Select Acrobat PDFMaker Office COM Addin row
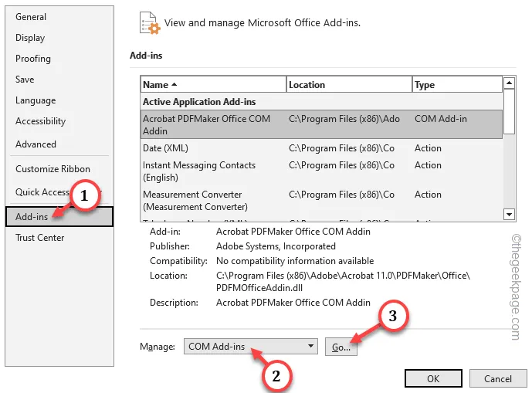 pos(321,124)
